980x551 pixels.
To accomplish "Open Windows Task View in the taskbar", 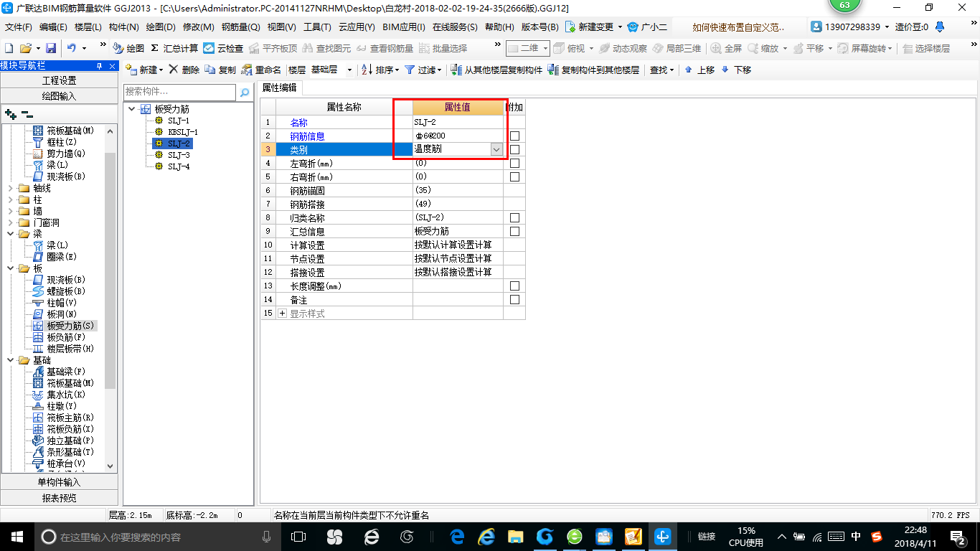I will click(298, 537).
